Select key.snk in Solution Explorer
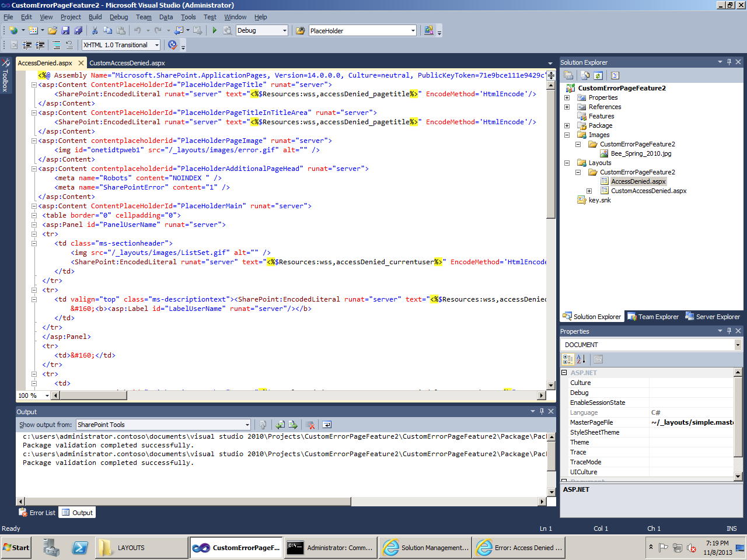Image resolution: width=747 pixels, height=560 pixels. click(x=599, y=200)
